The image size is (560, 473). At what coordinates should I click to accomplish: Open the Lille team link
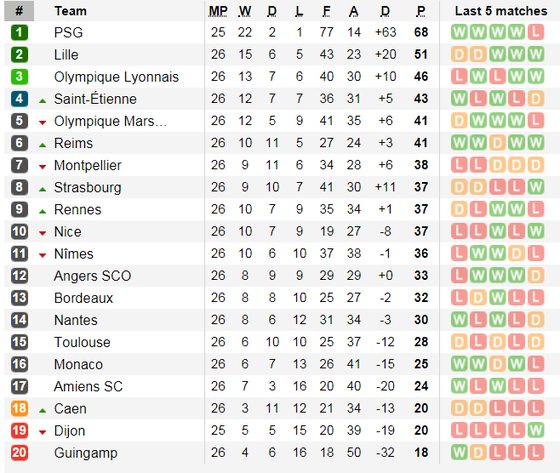tap(66, 55)
